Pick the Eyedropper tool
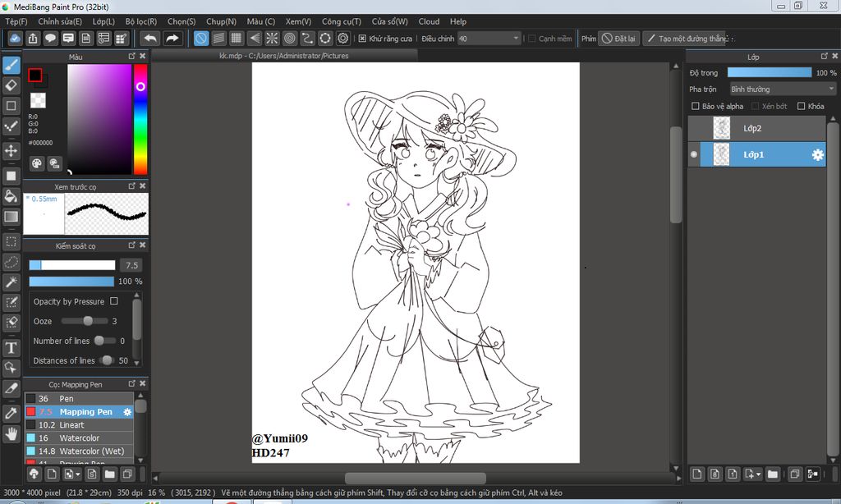 click(11, 414)
